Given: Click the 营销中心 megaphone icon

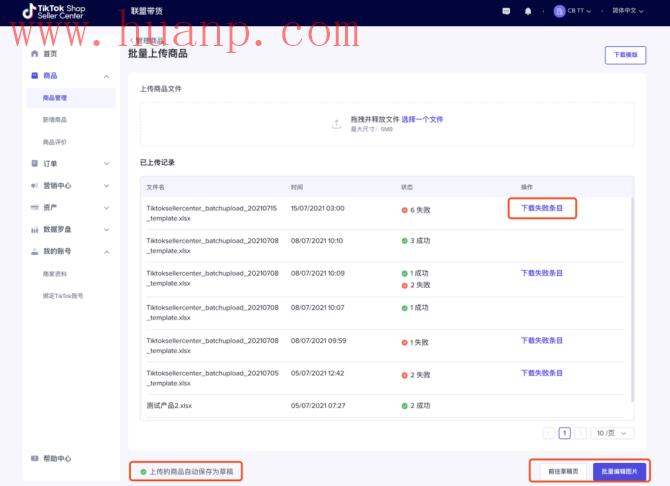Looking at the screenshot, I should (x=35, y=186).
